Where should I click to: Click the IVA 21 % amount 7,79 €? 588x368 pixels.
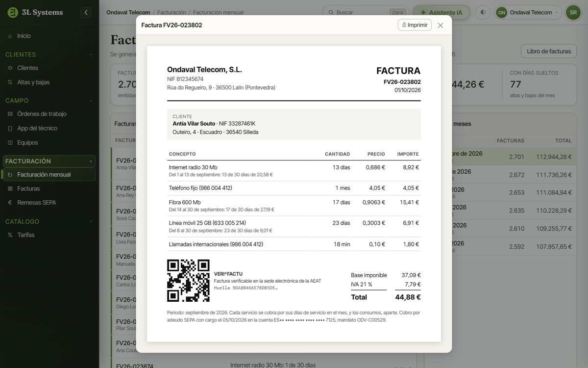(413, 284)
